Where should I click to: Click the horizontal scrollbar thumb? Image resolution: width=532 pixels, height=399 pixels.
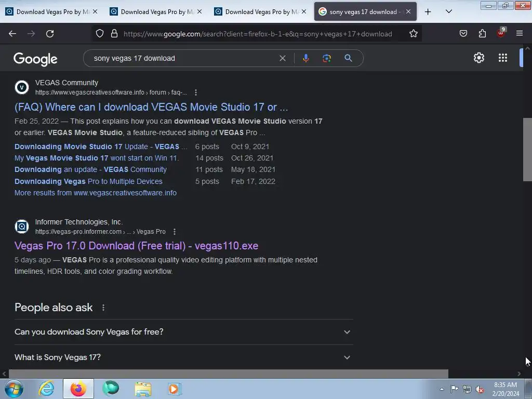229,374
